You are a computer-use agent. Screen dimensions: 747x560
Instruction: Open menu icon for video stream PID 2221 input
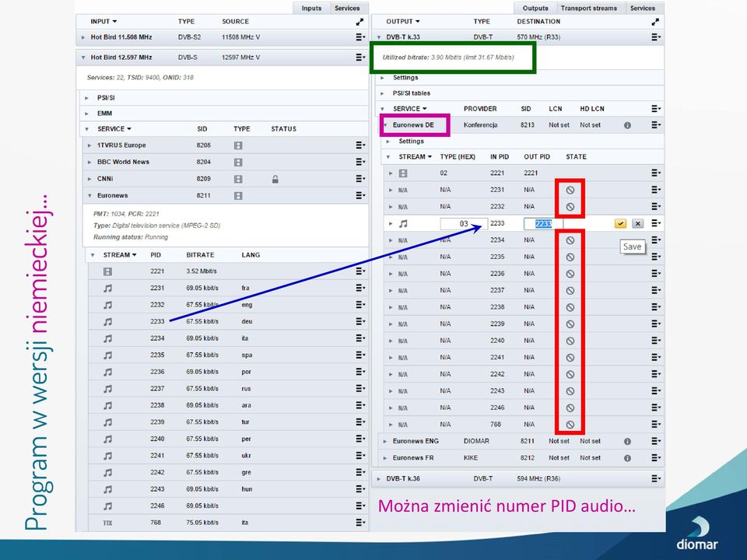pyautogui.click(x=360, y=271)
